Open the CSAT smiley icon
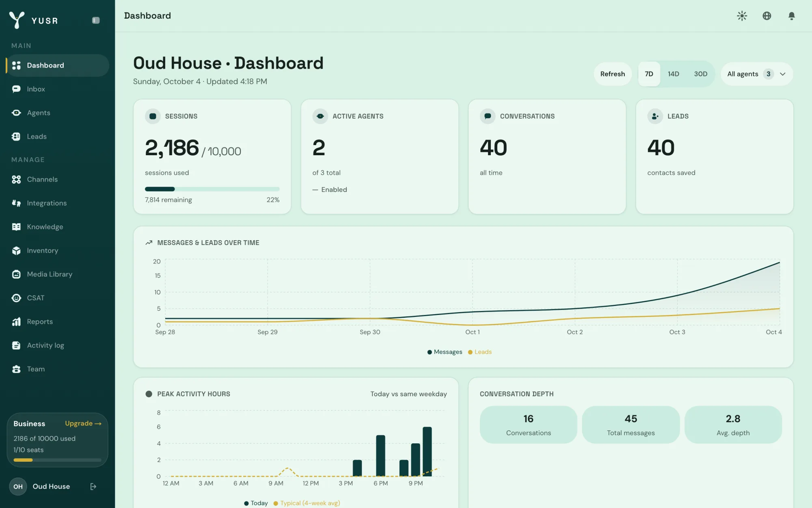Image resolution: width=812 pixels, height=508 pixels. click(16, 298)
